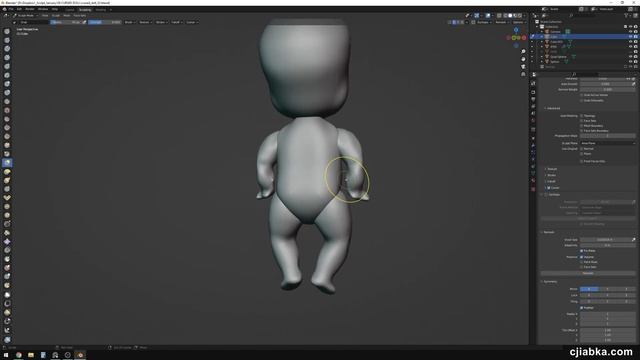This screenshot has height=360, width=640.
Task: Enable Front Faces Only checkbox
Action: (582, 161)
